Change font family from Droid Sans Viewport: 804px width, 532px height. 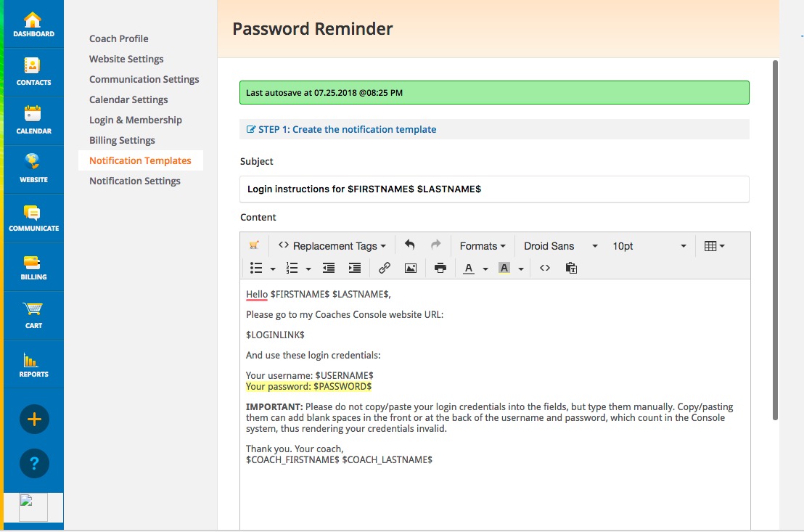[559, 246]
